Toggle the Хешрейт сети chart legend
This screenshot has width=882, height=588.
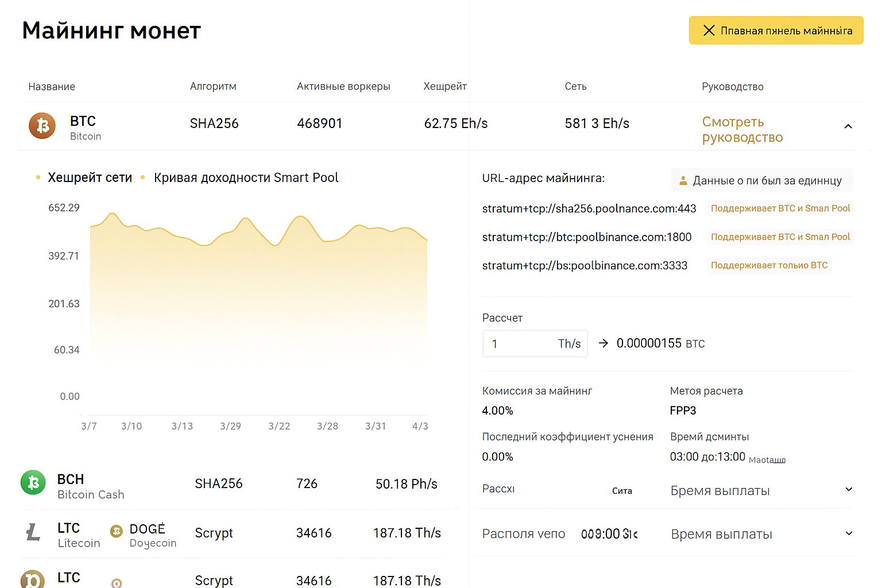pyautogui.click(x=90, y=177)
